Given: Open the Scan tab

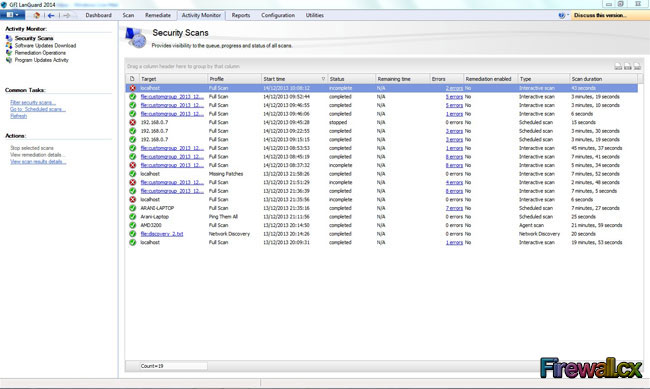Looking at the screenshot, I should pos(128,15).
